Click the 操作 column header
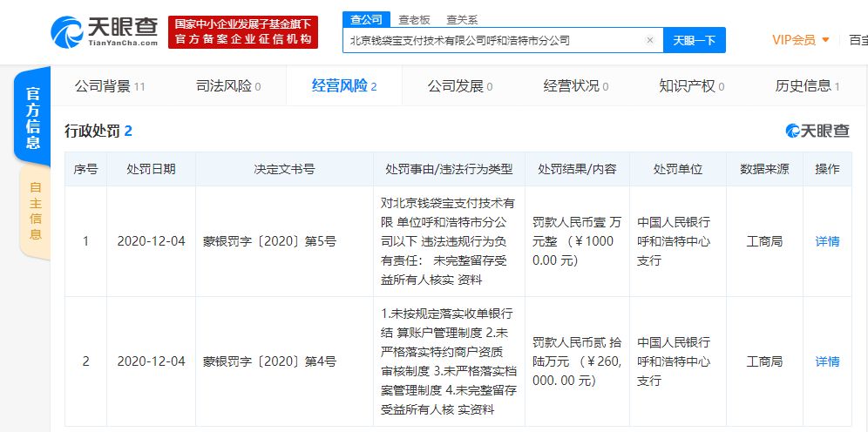The height and width of the screenshot is (432, 868). click(827, 169)
